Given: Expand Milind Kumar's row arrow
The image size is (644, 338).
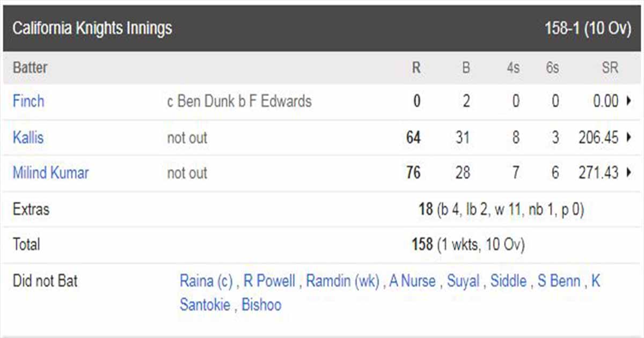Looking at the screenshot, I should click(628, 173).
